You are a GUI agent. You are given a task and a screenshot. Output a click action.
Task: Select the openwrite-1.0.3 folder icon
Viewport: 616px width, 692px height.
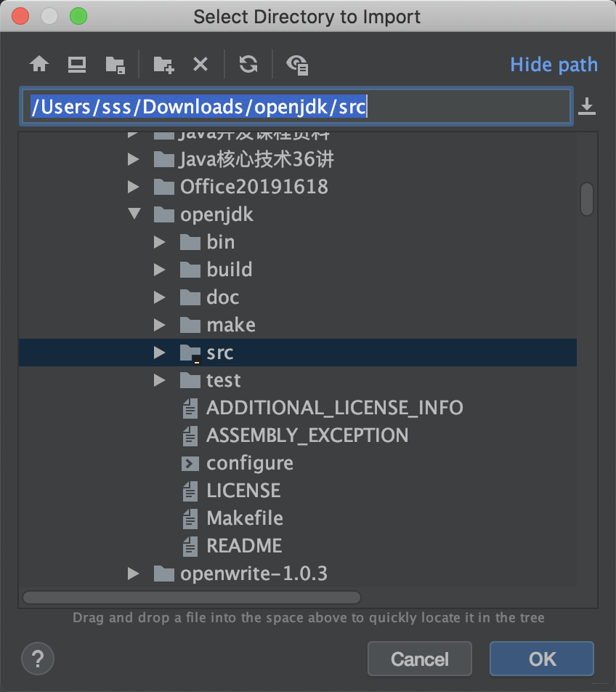click(x=164, y=574)
